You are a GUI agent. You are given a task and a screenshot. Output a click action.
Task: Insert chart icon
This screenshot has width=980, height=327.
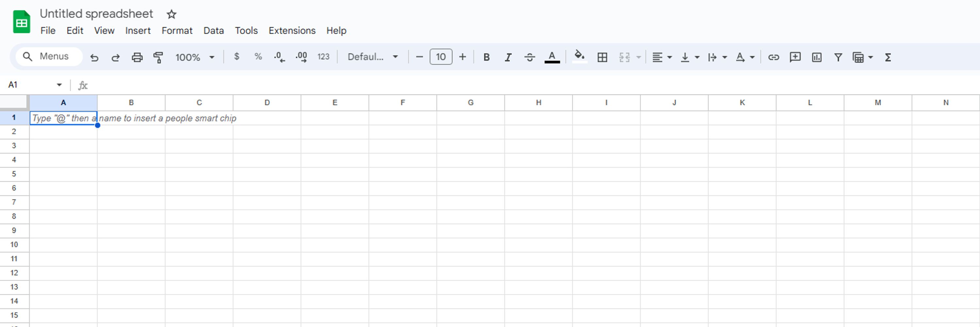pos(816,57)
